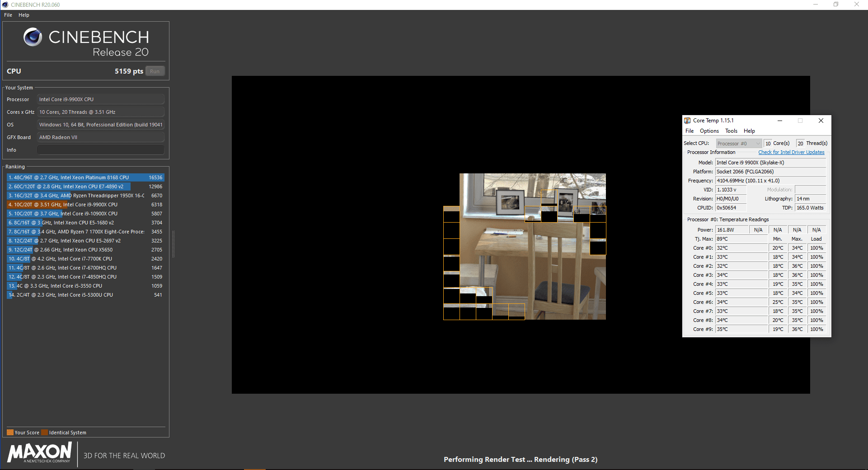
Task: Open Cinebench Help menu
Action: pyautogui.click(x=24, y=15)
